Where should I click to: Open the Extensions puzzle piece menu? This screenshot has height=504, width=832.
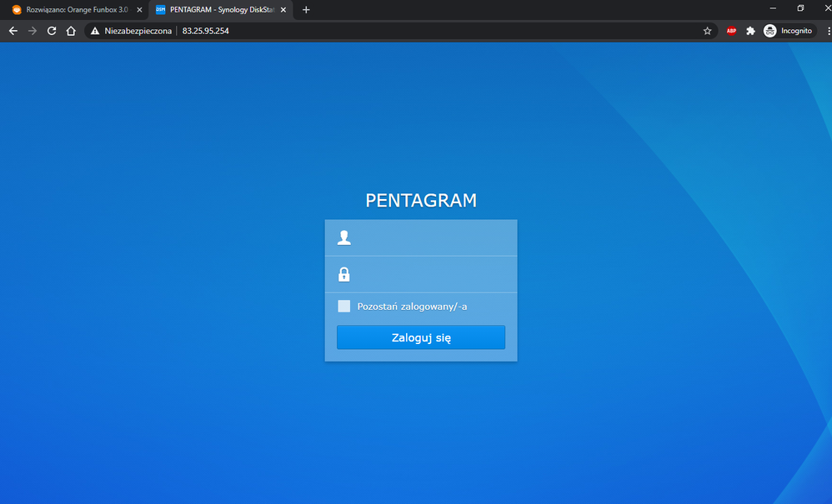tap(750, 31)
